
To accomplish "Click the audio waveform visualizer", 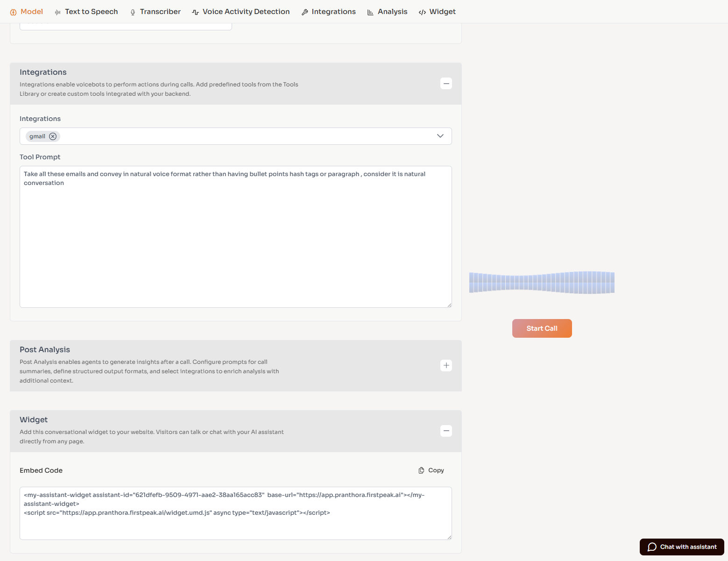I will tap(542, 282).
